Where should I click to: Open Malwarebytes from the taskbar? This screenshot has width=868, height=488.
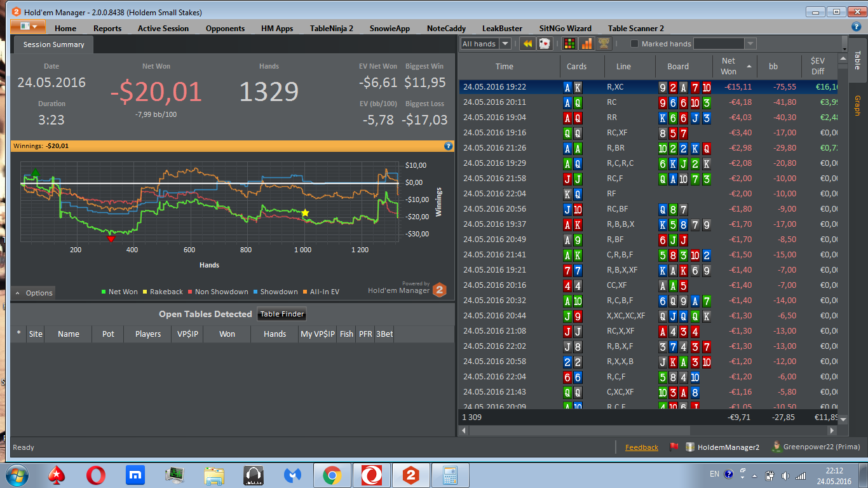coord(292,475)
